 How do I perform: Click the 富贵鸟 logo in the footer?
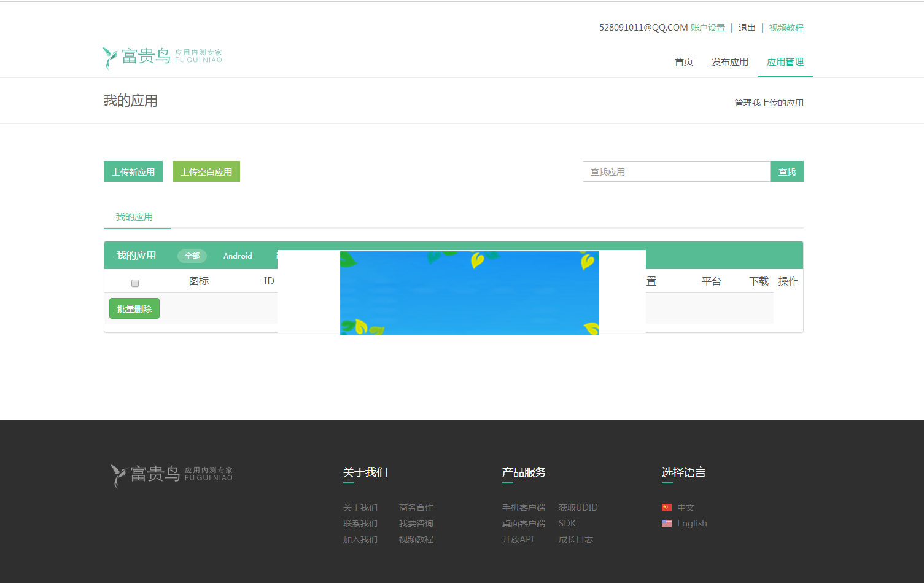[x=172, y=473]
